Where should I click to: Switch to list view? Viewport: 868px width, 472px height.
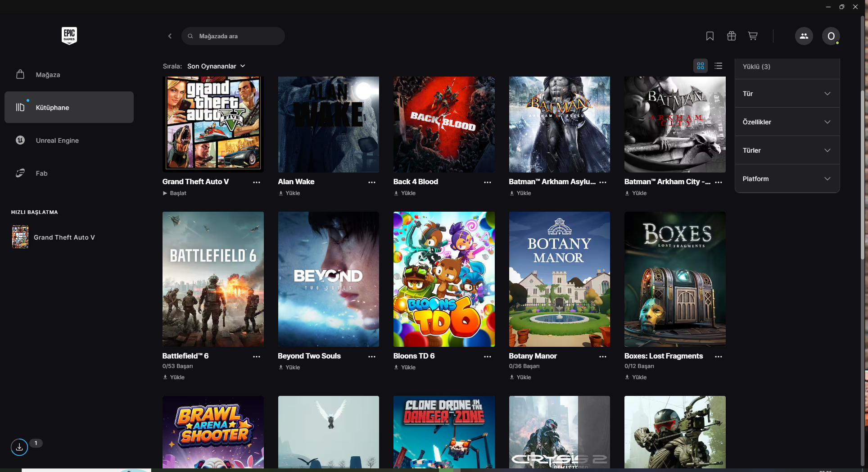click(x=719, y=66)
